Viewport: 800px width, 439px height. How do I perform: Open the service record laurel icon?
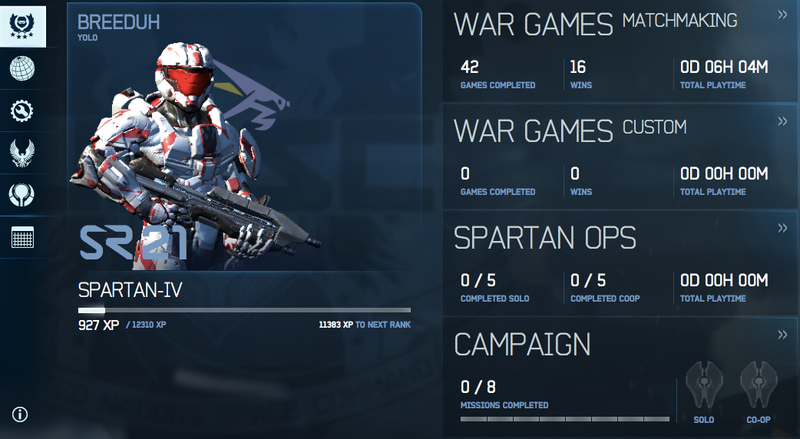coord(22,26)
